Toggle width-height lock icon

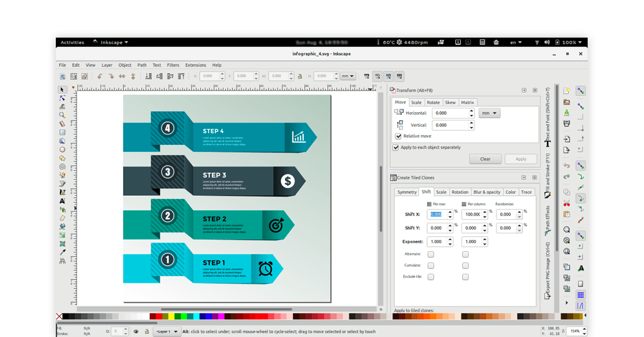tap(299, 76)
